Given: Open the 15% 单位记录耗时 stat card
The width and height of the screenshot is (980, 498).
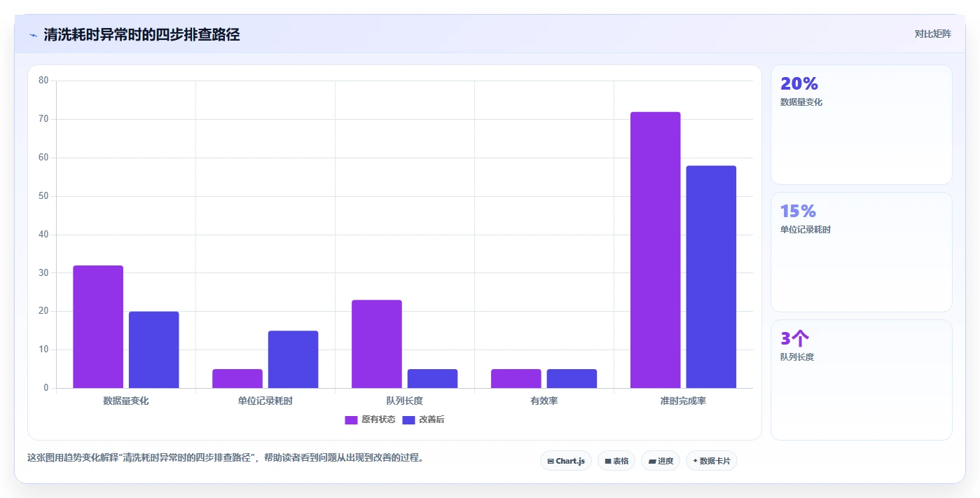Looking at the screenshot, I should pos(862,252).
